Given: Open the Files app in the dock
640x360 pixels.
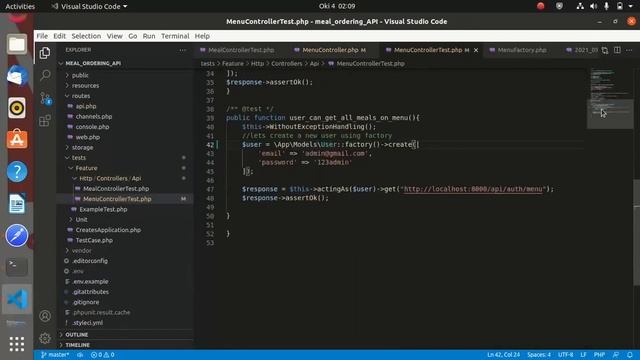Looking at the screenshot, I should click(17, 44).
